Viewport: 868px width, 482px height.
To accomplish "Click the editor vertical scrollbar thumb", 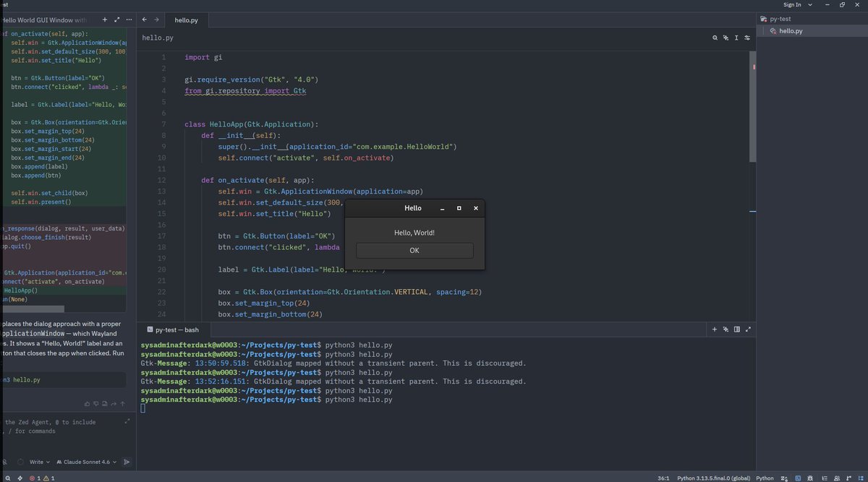I will [752, 106].
